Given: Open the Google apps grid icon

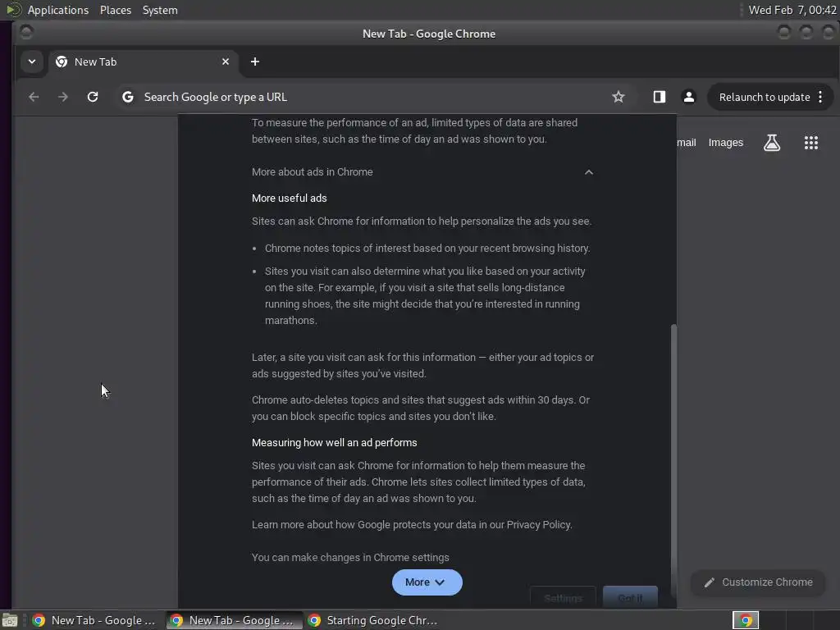Looking at the screenshot, I should click(x=811, y=143).
